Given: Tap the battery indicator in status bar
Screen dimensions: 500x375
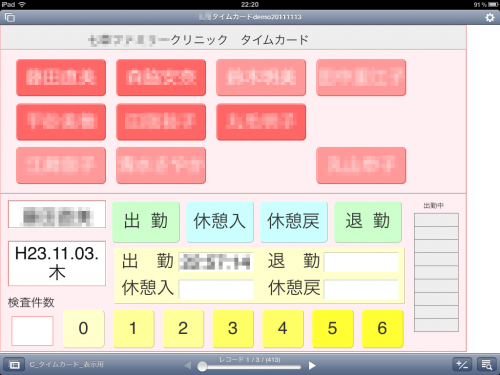Looking at the screenshot, I should [493, 5].
